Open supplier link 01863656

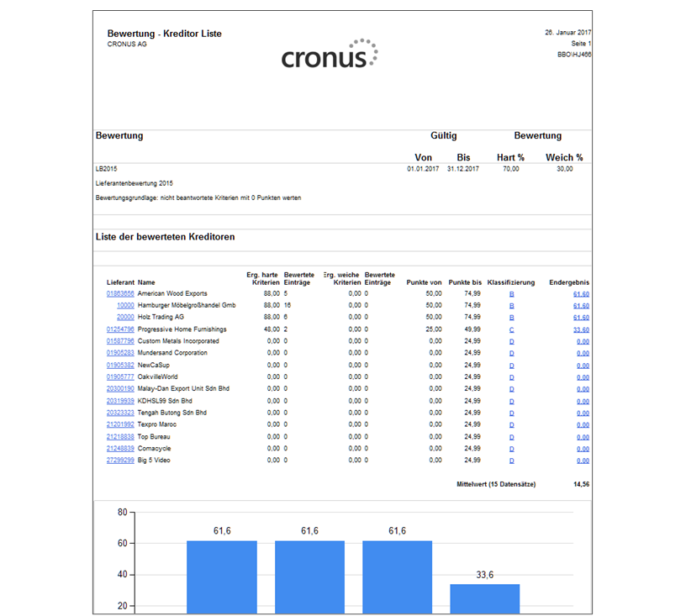click(x=120, y=294)
